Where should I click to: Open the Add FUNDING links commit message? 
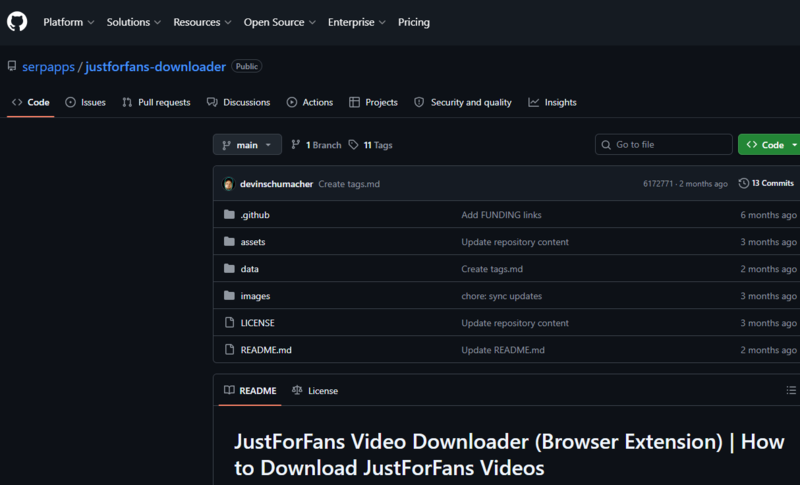(501, 215)
